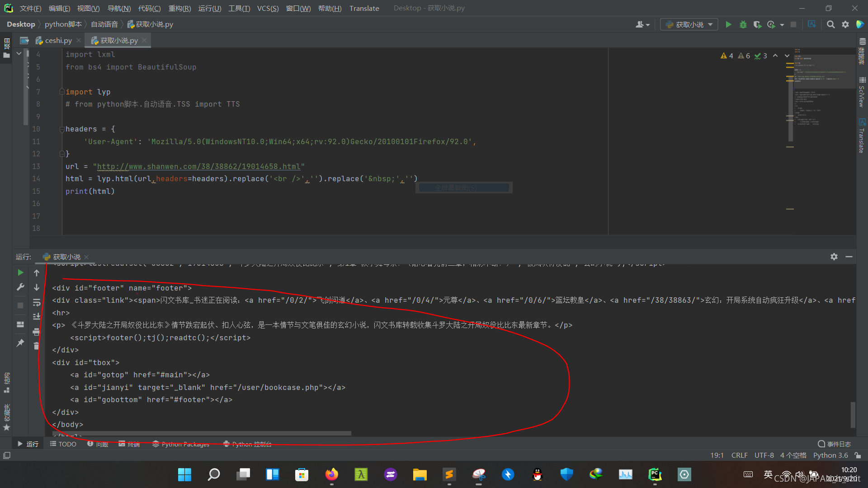Open the 运行(U) menu
Viewport: 868px width, 488px height.
coord(210,8)
